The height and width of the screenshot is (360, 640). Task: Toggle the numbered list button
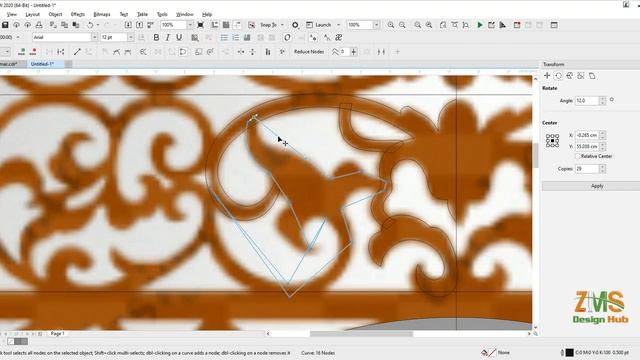pos(236,38)
